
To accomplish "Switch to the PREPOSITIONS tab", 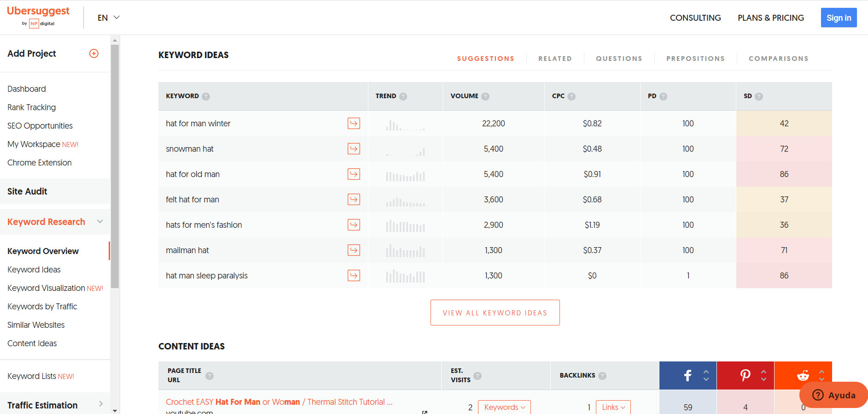I will [695, 59].
